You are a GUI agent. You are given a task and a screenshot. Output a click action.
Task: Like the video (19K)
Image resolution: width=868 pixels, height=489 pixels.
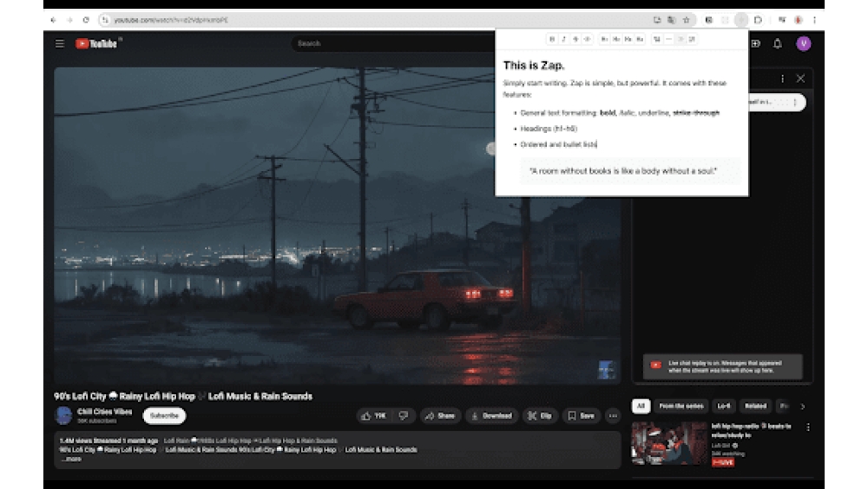(373, 416)
